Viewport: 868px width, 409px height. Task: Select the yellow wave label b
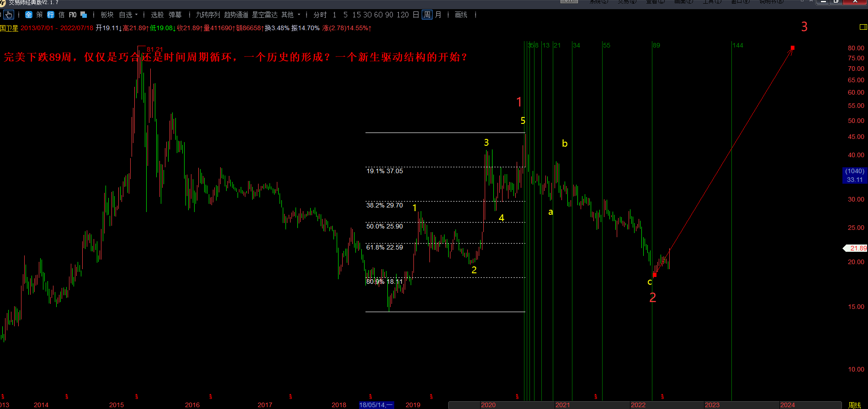point(565,143)
